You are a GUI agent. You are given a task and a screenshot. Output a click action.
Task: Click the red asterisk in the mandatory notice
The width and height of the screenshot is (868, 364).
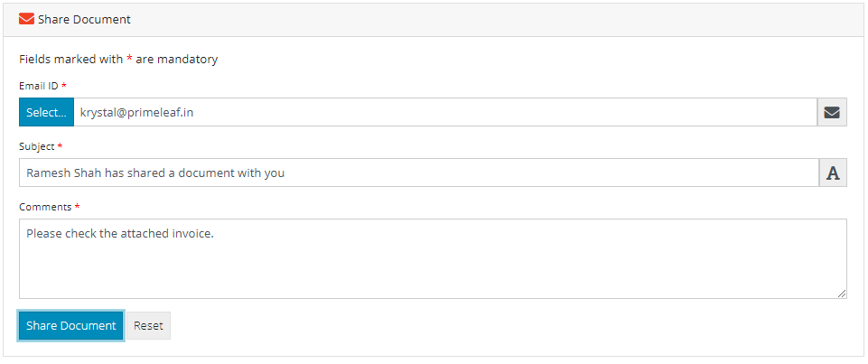[129, 60]
